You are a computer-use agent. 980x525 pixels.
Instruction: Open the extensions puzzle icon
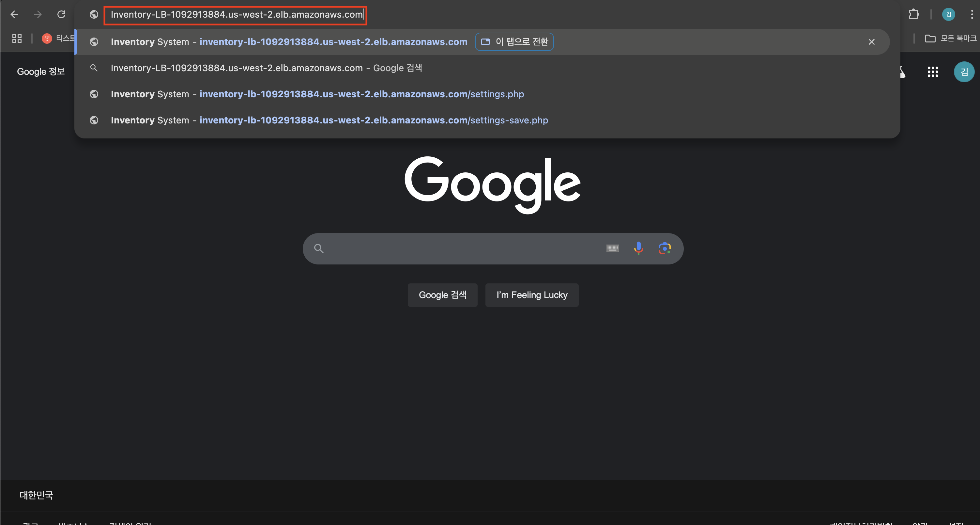pos(913,14)
